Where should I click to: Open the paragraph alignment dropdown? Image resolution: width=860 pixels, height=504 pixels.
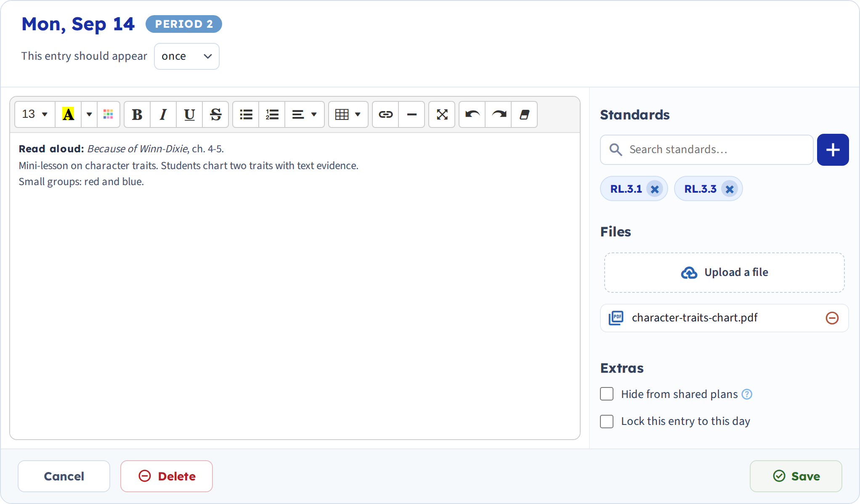[x=305, y=114]
